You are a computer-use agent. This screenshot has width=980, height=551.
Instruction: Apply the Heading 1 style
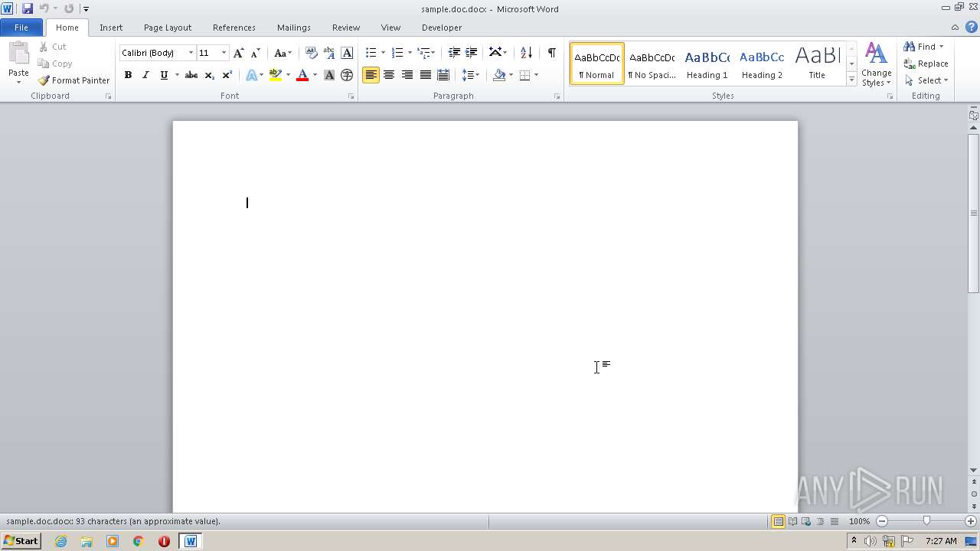click(707, 63)
